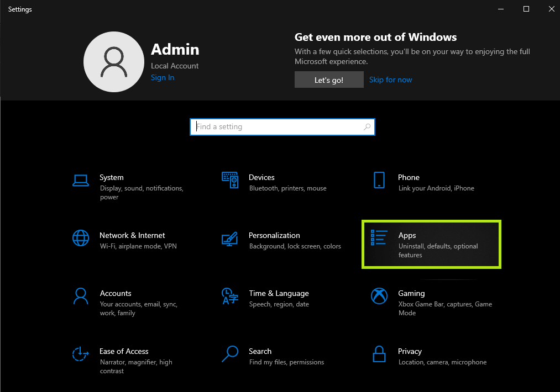Viewport: 560px width, 392px height.
Task: Click 'Location, camera, microphone' text
Action: (x=442, y=362)
